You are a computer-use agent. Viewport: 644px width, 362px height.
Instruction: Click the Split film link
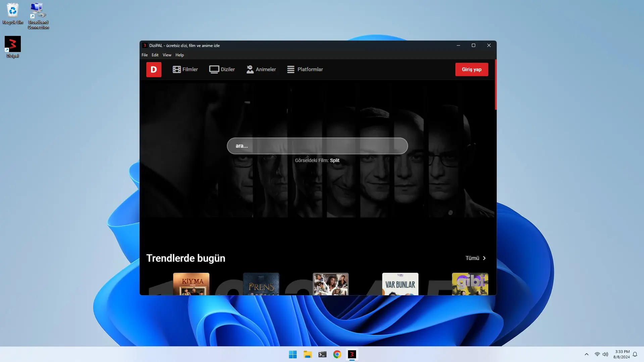335,160
